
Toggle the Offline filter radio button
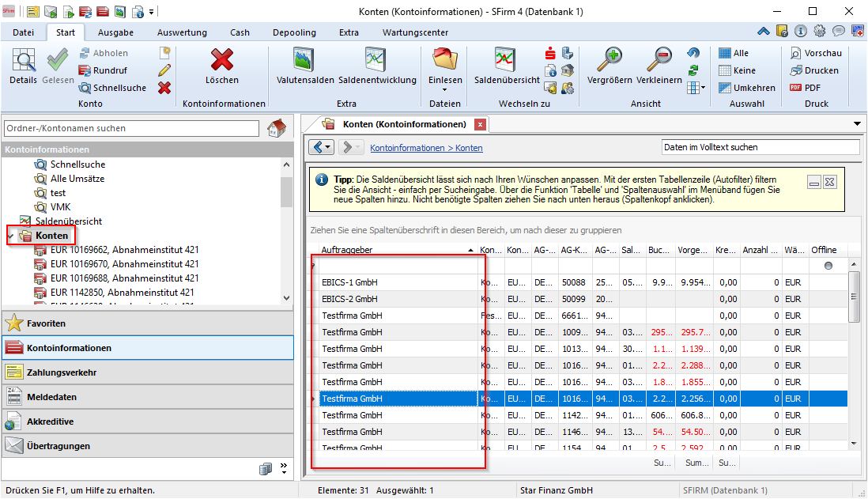[x=828, y=266]
